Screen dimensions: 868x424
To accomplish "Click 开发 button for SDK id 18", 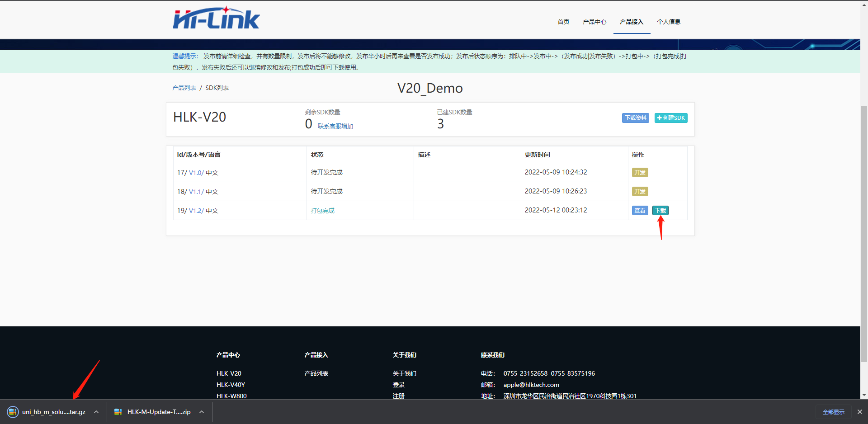I will click(x=640, y=192).
